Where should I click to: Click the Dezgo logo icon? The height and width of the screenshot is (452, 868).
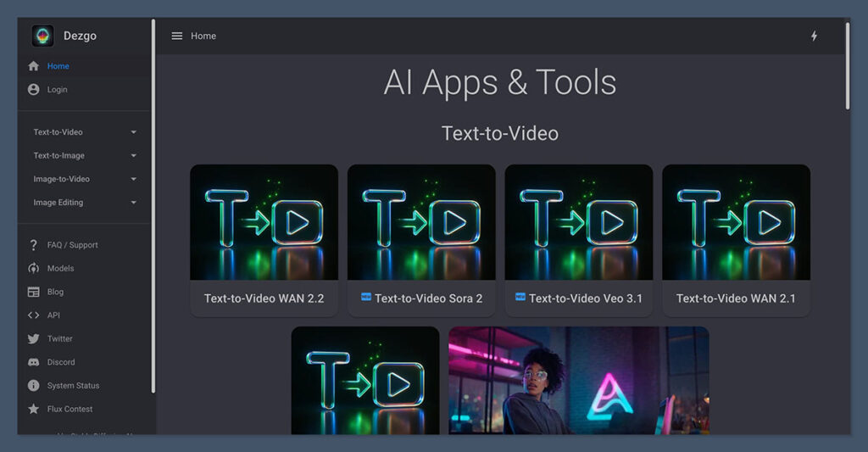pyautogui.click(x=42, y=36)
